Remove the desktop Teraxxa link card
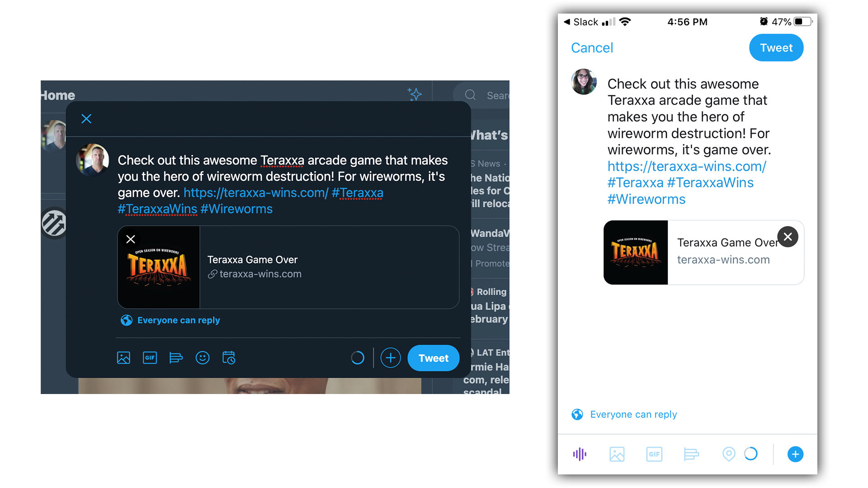Image resolution: width=868 pixels, height=488 pixels. [x=131, y=239]
